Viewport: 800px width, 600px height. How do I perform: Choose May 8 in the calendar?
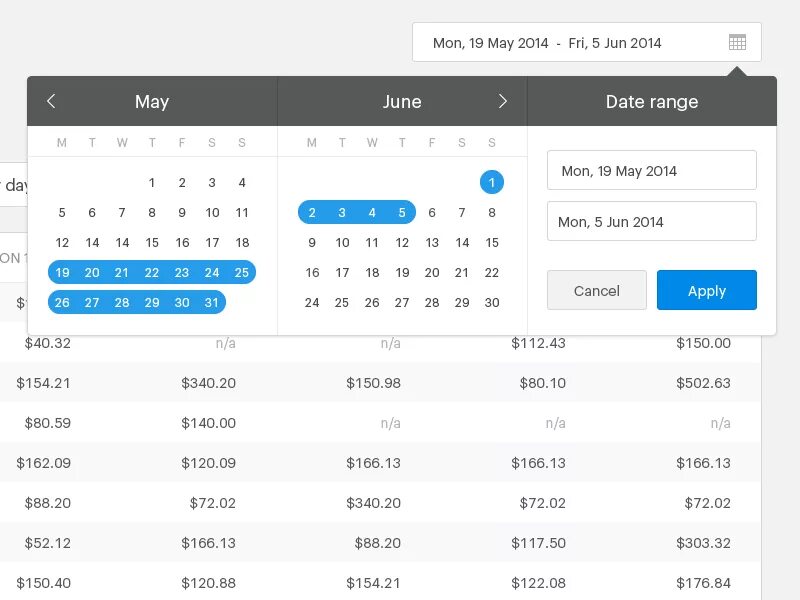pos(152,212)
